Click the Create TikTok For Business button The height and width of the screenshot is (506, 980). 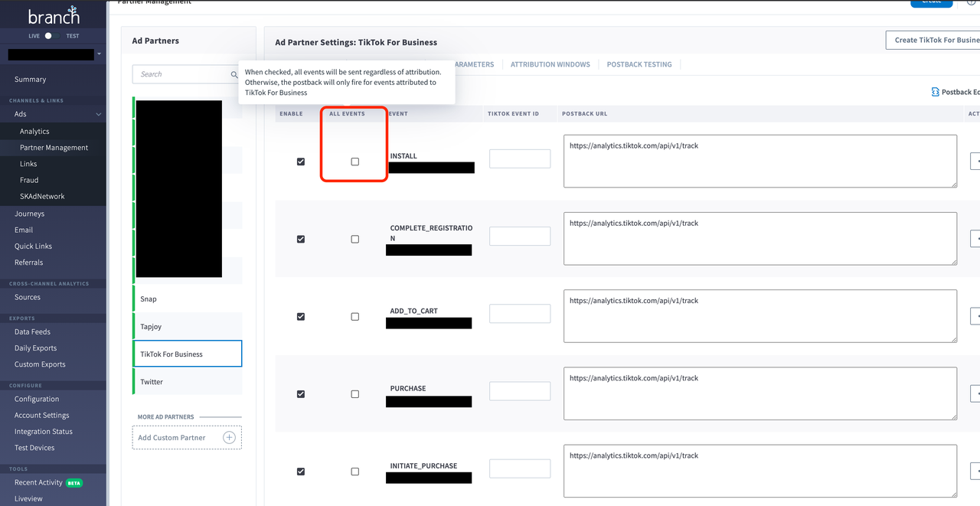tap(932, 40)
